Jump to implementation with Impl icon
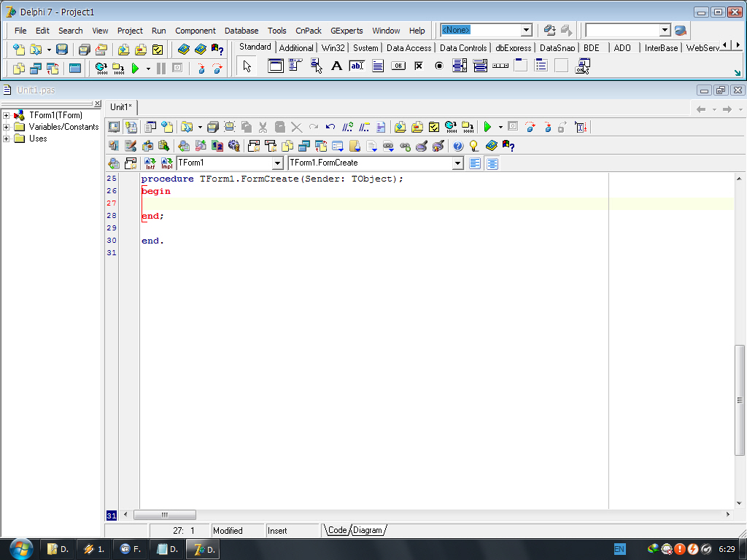This screenshot has width=747, height=560. [x=167, y=163]
